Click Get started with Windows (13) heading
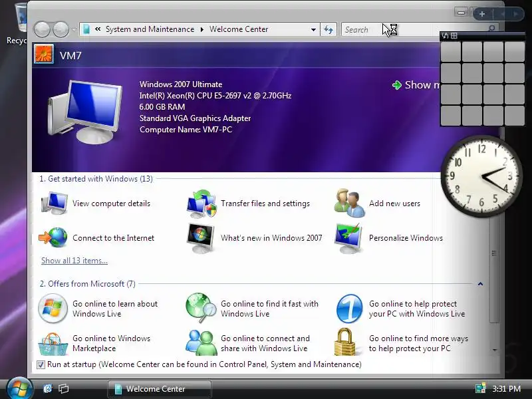The height and width of the screenshot is (399, 532). [x=96, y=179]
